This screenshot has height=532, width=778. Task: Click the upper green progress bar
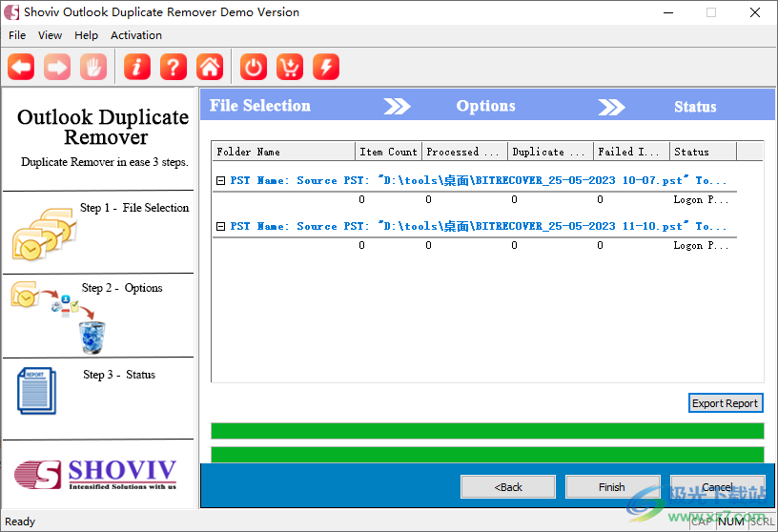(x=487, y=431)
